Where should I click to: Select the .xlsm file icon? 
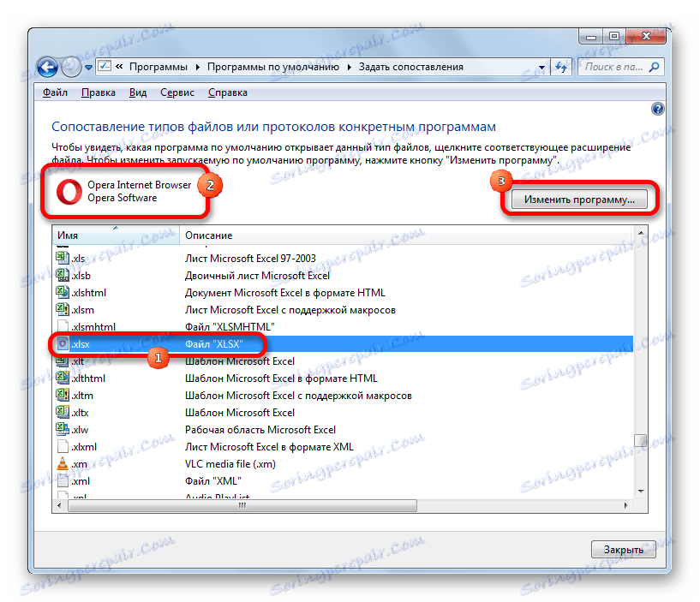coord(62,309)
